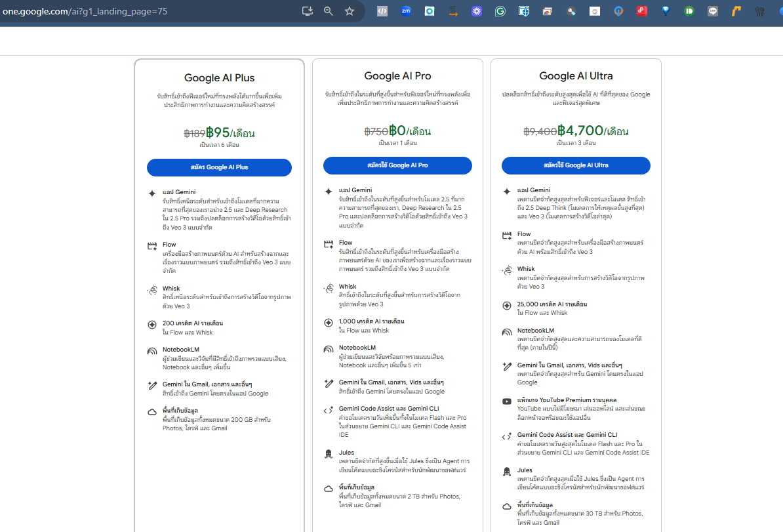
Task: Click the Flow clapperboard icon in Pro plan
Action: [329, 244]
